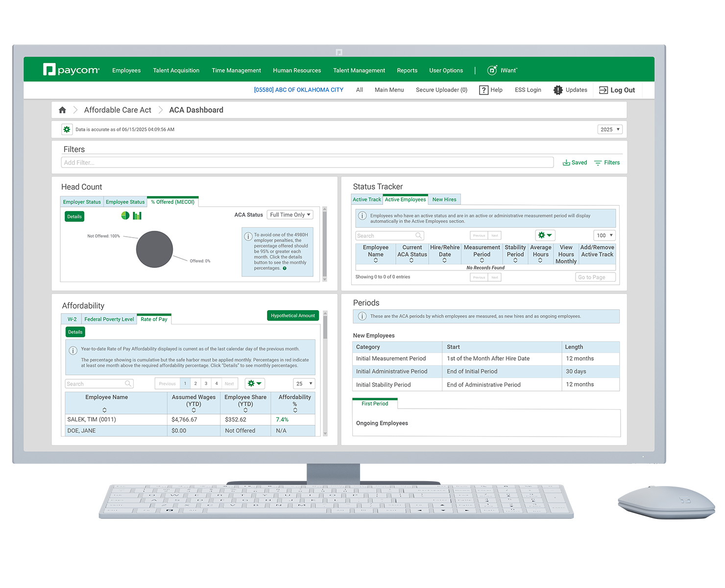Go to page 2 of Affordability table
The width and height of the screenshot is (725, 588).
[195, 384]
